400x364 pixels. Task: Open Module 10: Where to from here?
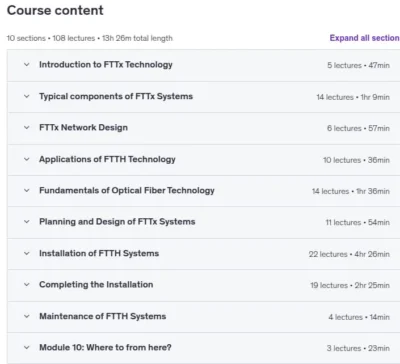[105, 347]
